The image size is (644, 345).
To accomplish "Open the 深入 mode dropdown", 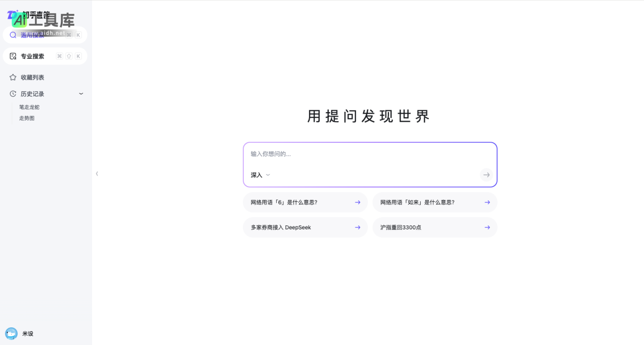I will point(260,175).
